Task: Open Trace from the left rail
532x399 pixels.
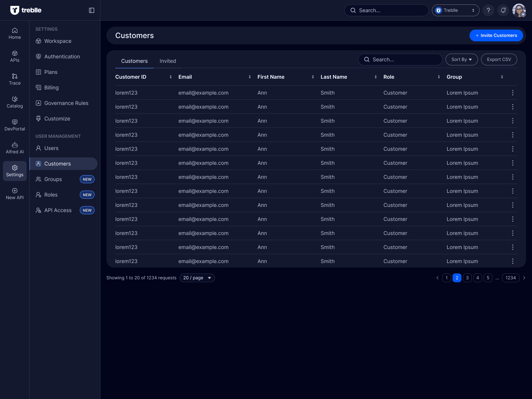Action: [x=15, y=79]
